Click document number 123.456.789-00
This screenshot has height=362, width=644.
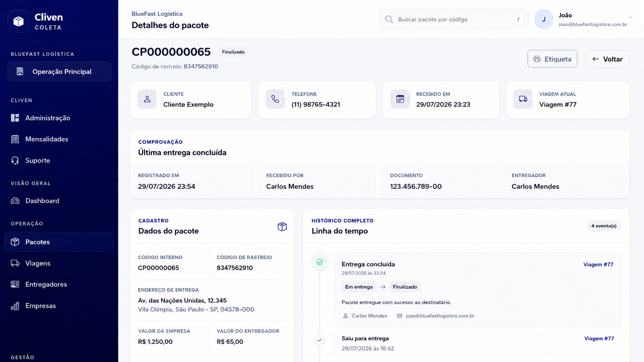[416, 187]
